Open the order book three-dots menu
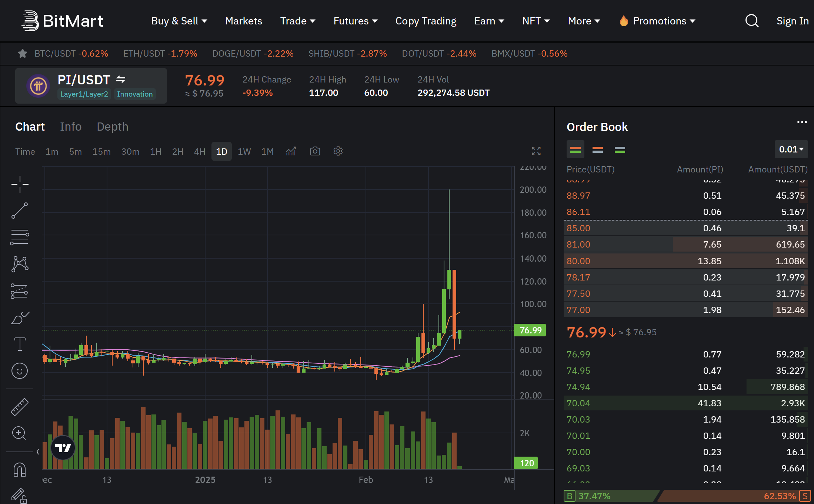This screenshot has width=814, height=504. 802,122
